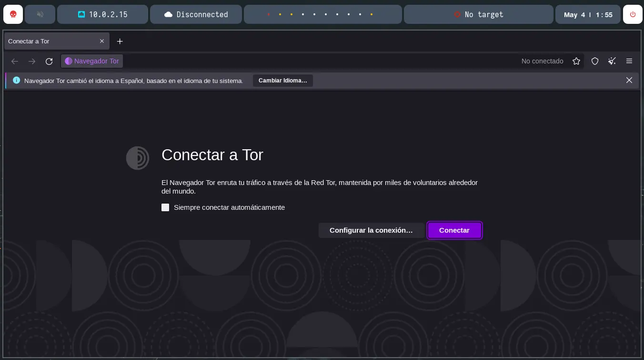644x360 pixels.
Task: Click the Disconnected cloud VPN widget
Action: 196,14
